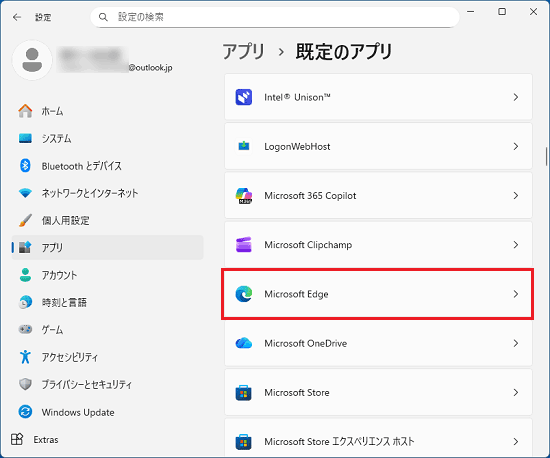Click the Microsoft 365 Copilot icon
Viewport: 550px width, 458px height.
(243, 195)
